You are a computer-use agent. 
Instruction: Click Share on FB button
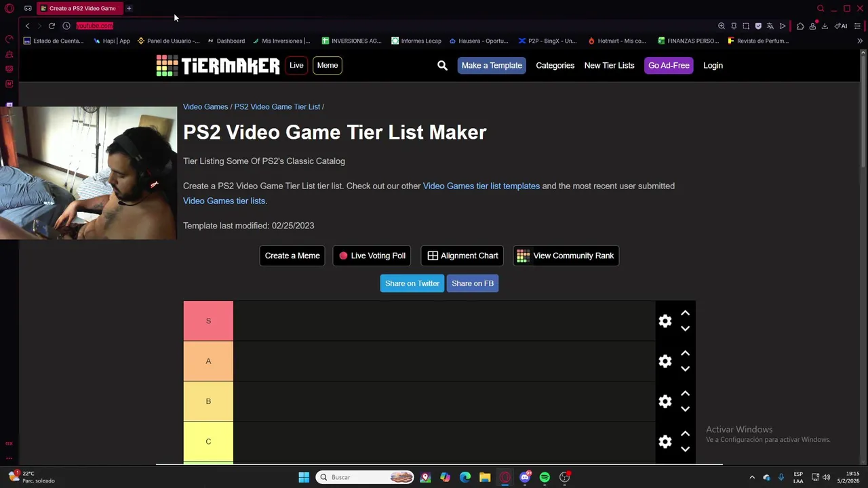[473, 283]
